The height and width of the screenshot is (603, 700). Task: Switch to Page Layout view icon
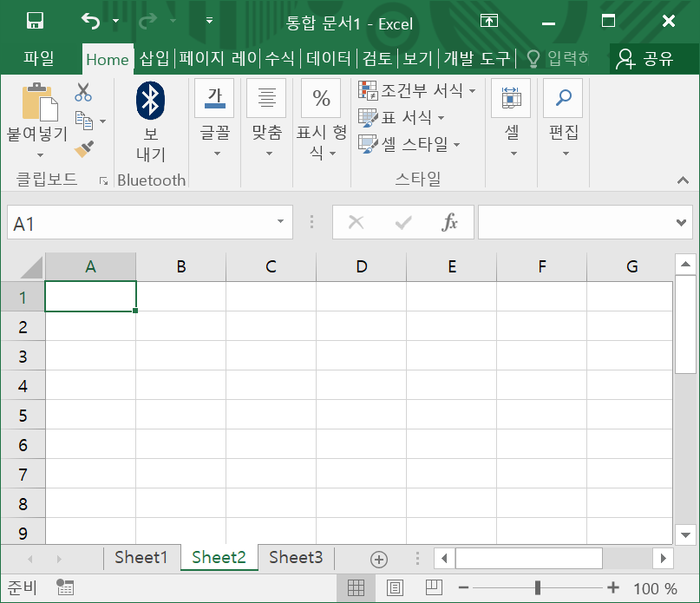(x=395, y=587)
